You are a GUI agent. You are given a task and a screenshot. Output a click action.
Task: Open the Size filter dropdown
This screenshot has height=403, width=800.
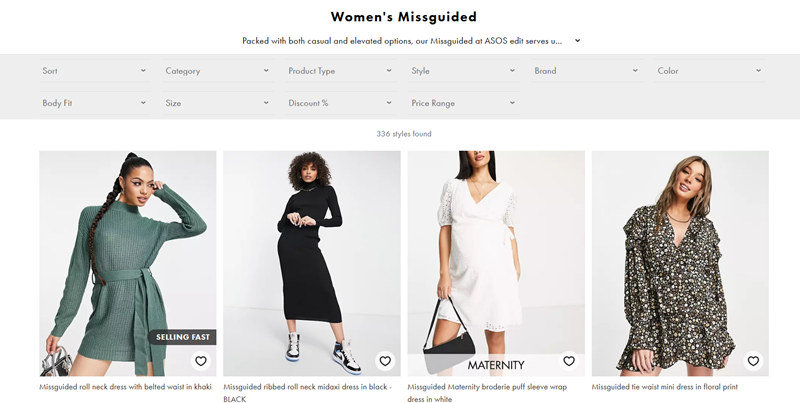217,103
